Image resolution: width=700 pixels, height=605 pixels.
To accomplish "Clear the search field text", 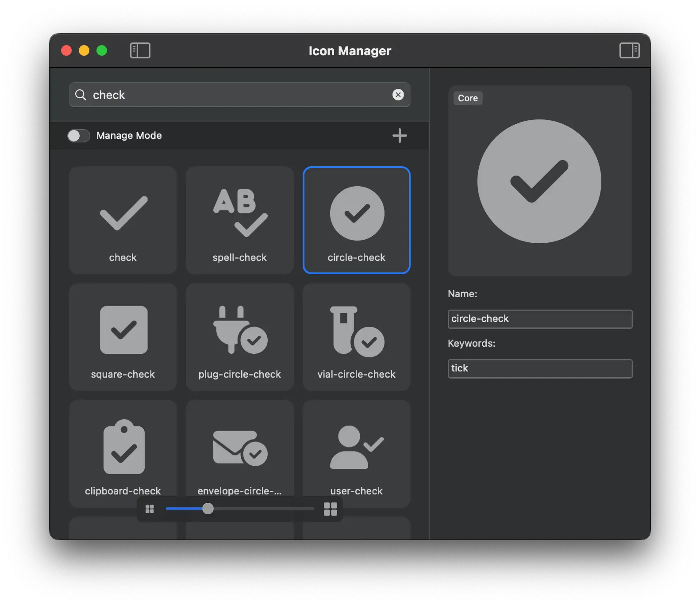I will (398, 95).
